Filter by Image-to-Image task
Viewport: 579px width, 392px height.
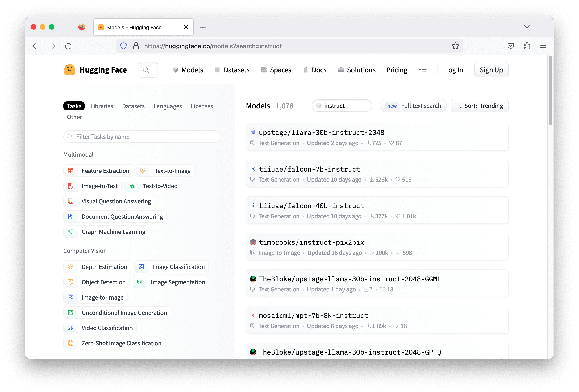[x=95, y=297]
